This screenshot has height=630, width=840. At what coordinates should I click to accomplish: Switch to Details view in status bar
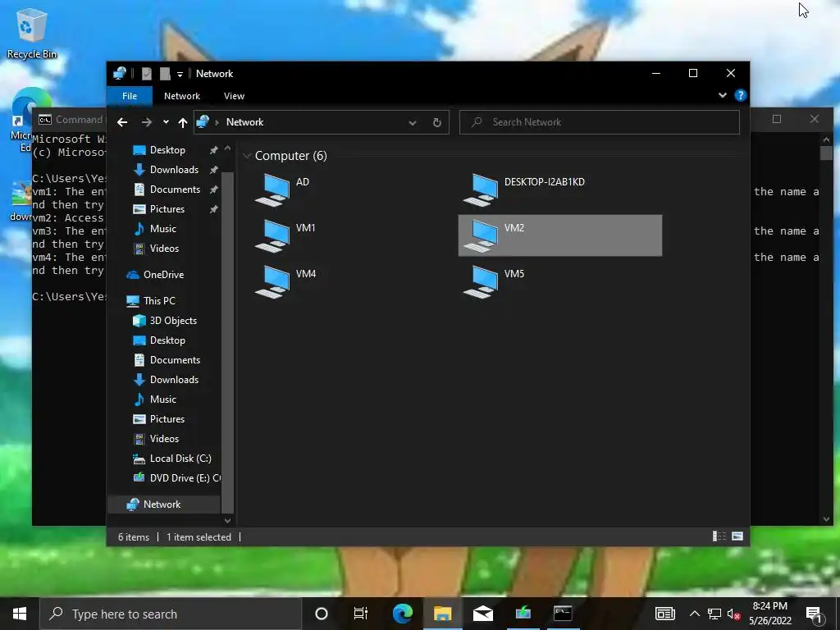point(719,536)
